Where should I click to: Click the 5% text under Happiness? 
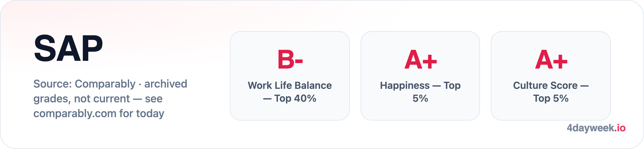(420, 98)
